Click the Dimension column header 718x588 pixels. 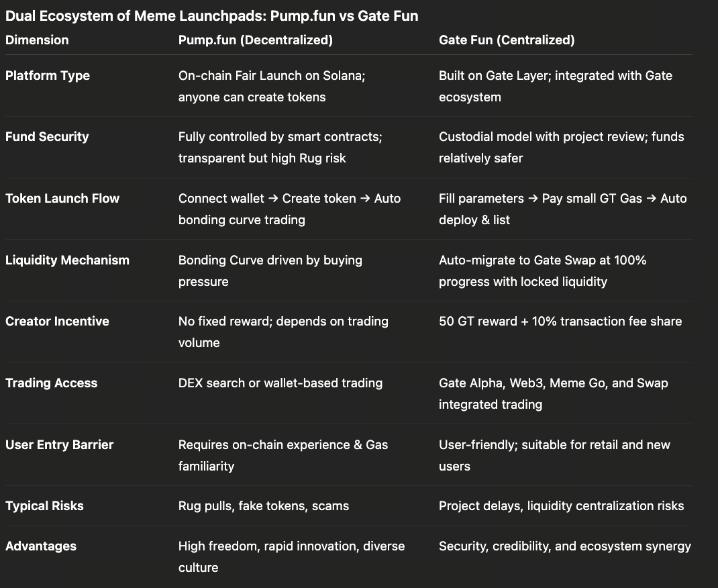pyautogui.click(x=37, y=40)
